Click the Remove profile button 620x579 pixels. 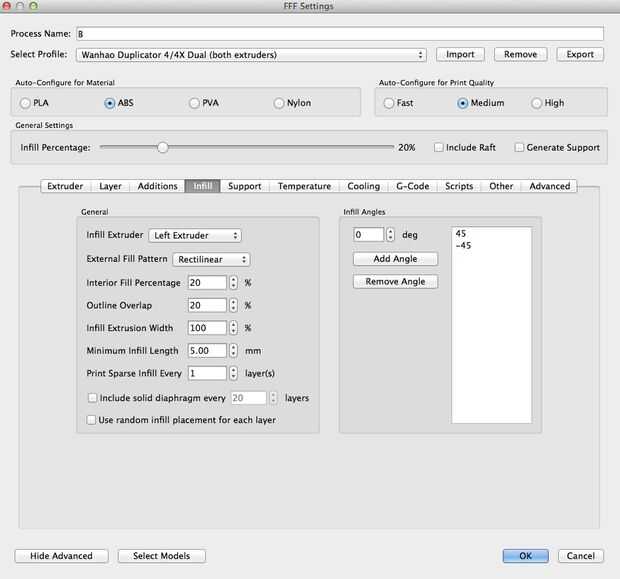(x=520, y=54)
